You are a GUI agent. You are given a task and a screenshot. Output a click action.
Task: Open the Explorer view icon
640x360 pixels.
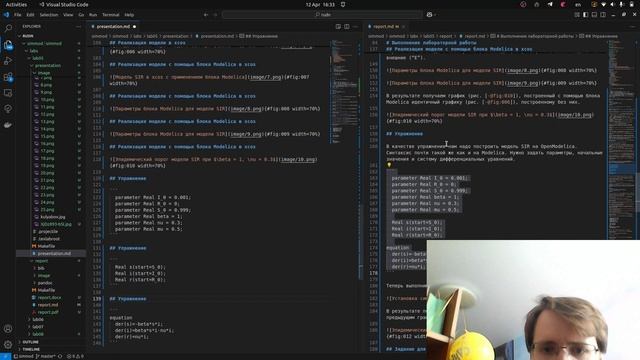click(8, 44)
